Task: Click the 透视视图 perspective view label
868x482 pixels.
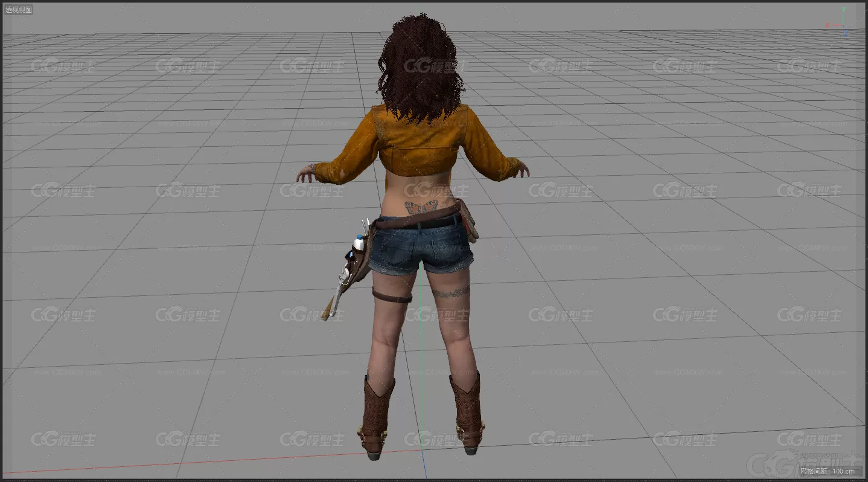Action: click(19, 10)
